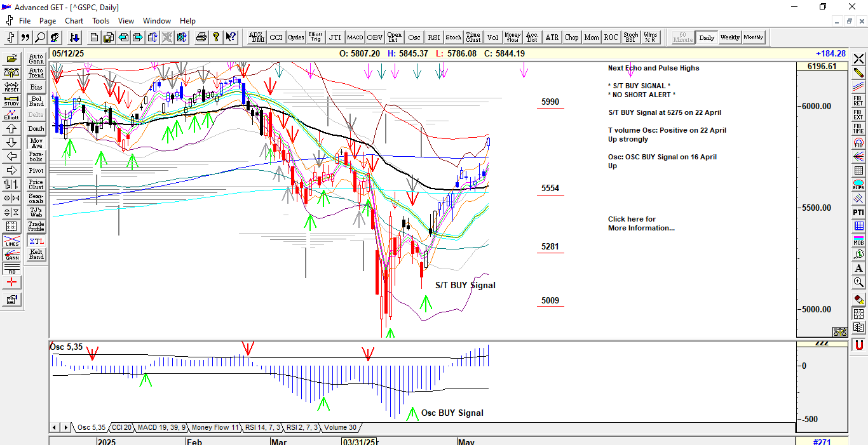Screen dimensions: 868x445
Task: Select the PTI tool
Action: coord(858,212)
